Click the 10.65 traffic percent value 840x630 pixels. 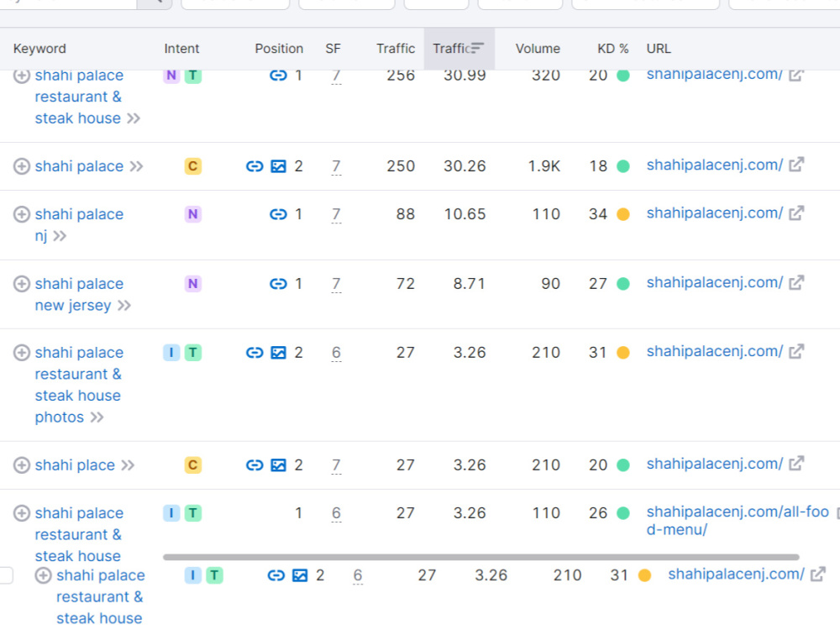[x=465, y=214]
